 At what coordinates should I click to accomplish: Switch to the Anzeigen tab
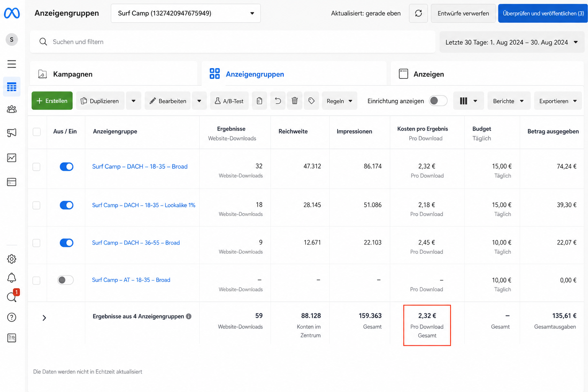coord(487,74)
